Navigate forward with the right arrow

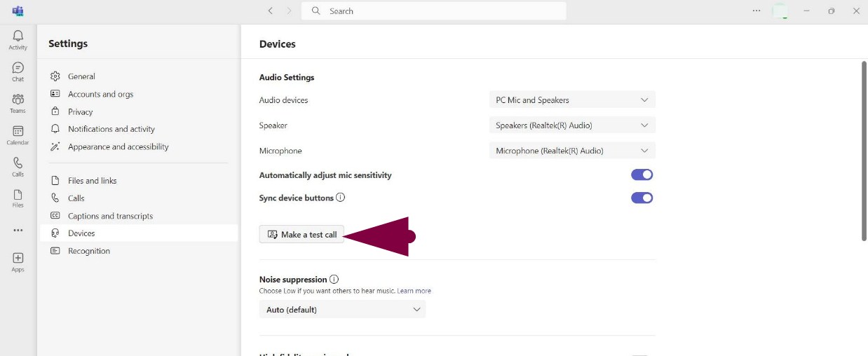click(x=289, y=11)
